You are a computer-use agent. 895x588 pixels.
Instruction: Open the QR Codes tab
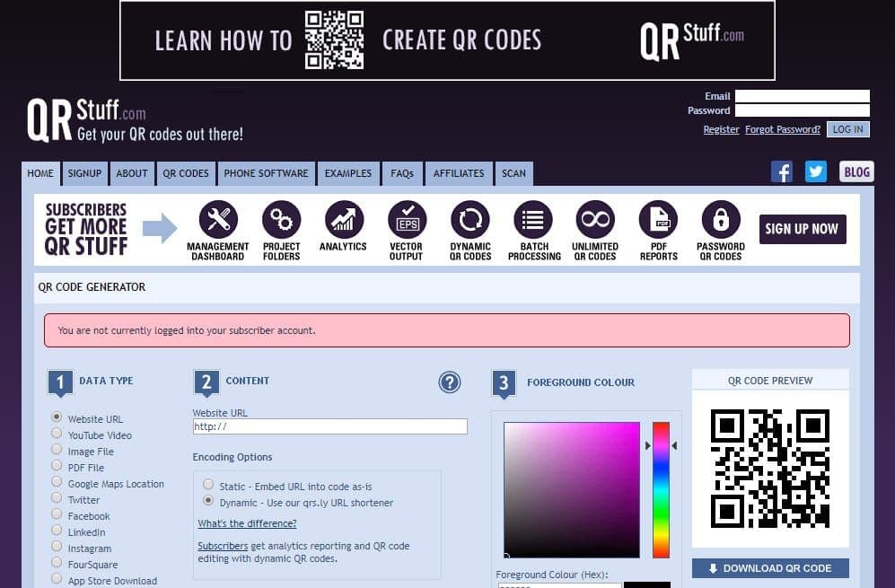pos(186,173)
